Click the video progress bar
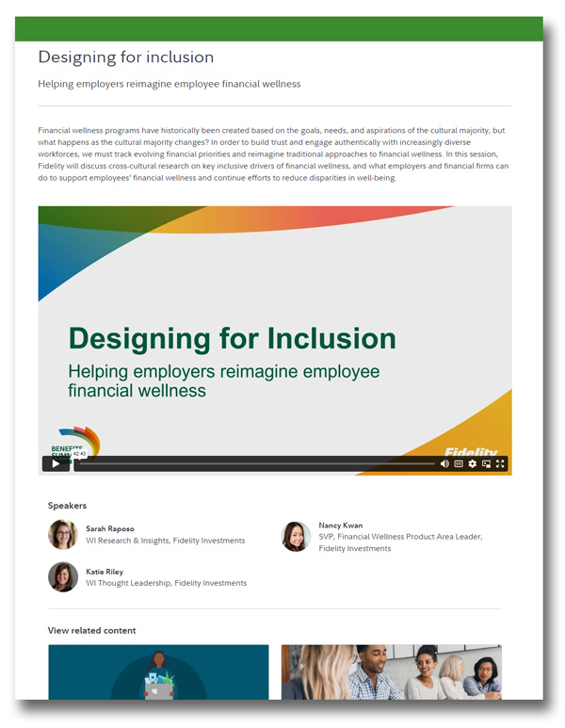This screenshot has height=728, width=565. click(x=254, y=463)
